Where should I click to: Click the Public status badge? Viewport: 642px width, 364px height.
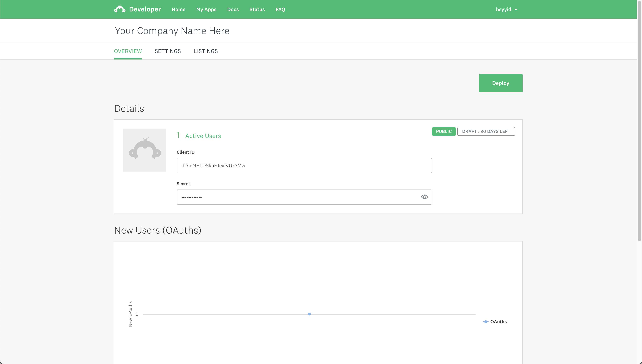pos(444,131)
